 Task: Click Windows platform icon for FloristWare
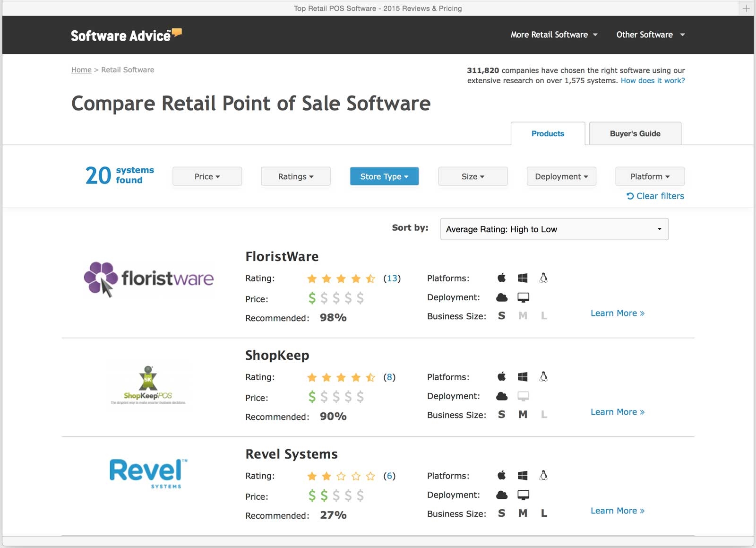click(x=523, y=278)
